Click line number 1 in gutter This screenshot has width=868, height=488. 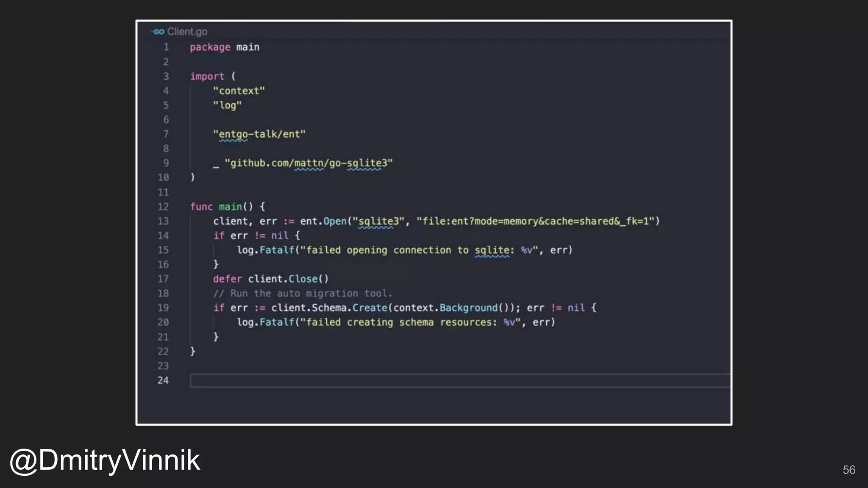166,47
